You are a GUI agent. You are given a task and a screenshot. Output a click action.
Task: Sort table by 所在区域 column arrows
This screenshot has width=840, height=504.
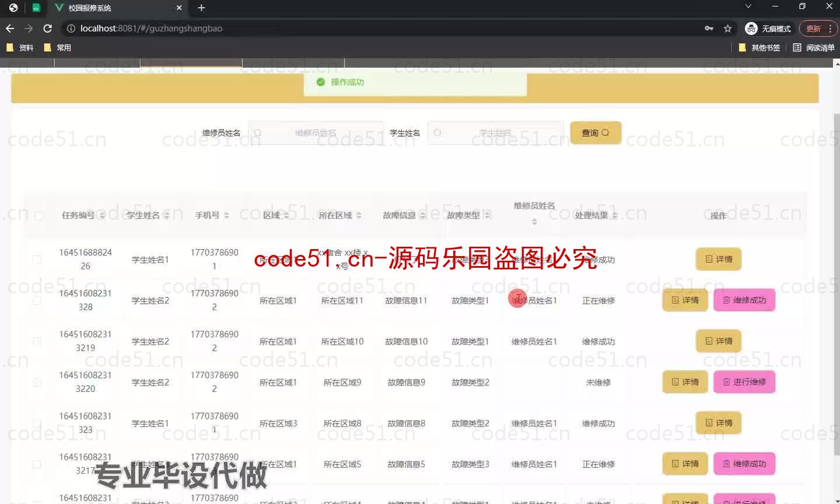point(359,216)
